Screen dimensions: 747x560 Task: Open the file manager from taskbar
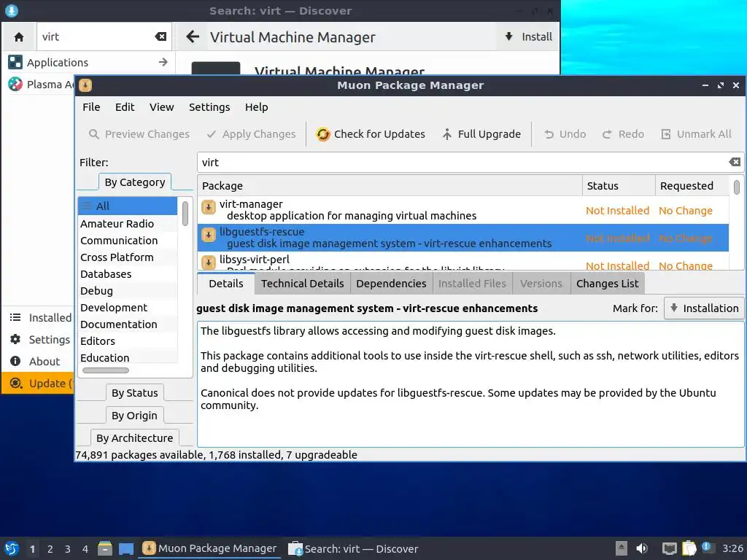(x=105, y=548)
